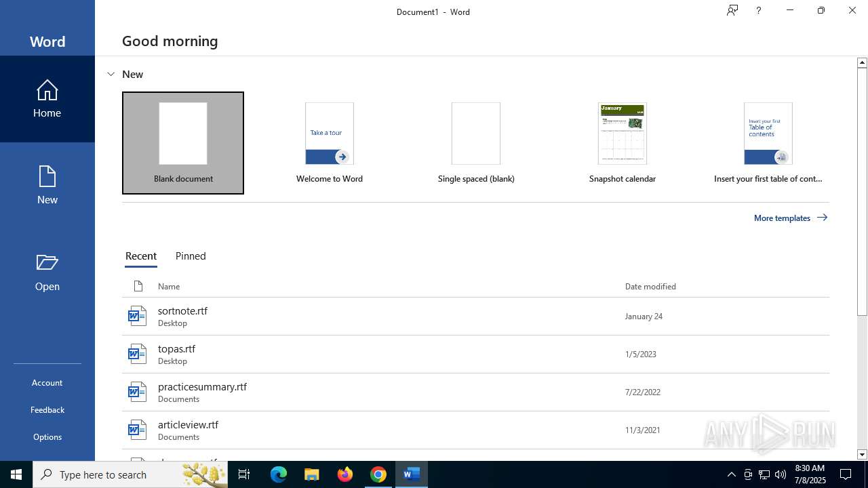Click the scrollbar down arrow

click(x=862, y=455)
